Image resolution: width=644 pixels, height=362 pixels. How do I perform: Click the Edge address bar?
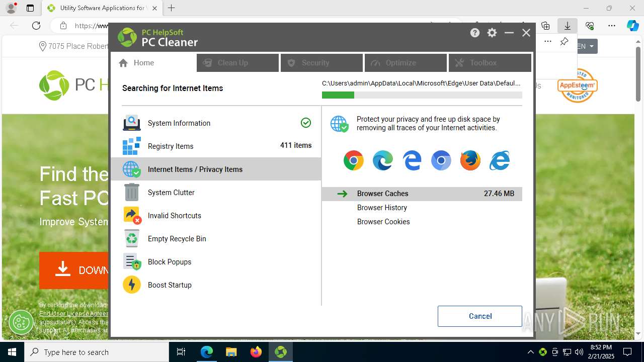tap(91, 26)
